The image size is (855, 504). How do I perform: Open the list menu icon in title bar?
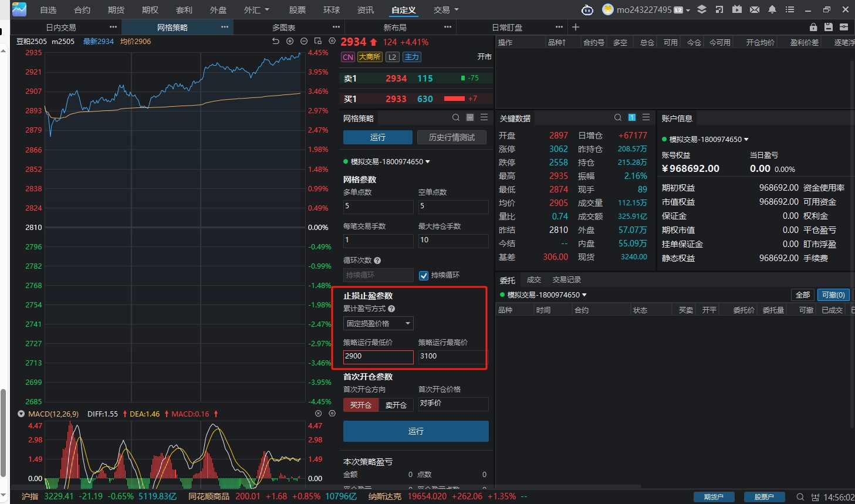tap(790, 9)
